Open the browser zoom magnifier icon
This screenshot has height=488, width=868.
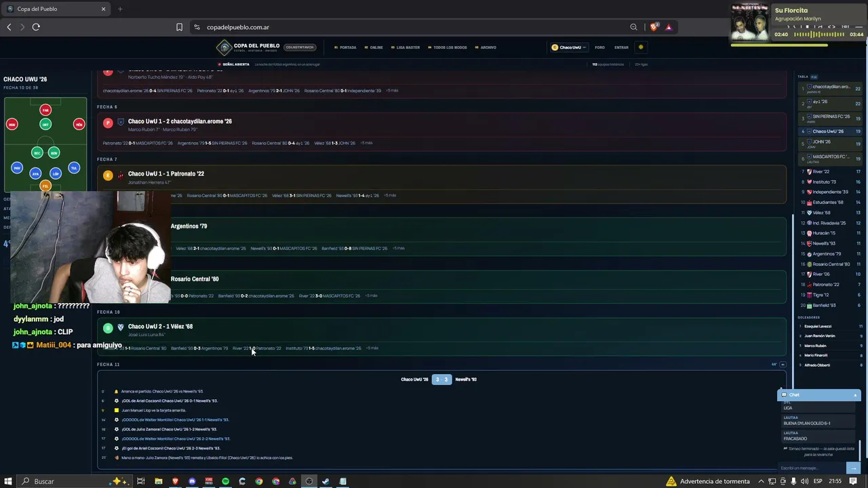(x=633, y=27)
